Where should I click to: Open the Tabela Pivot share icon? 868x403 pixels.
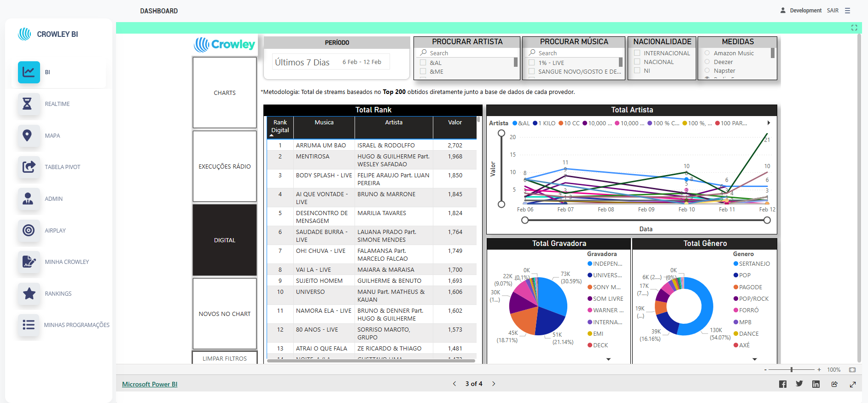click(x=29, y=167)
